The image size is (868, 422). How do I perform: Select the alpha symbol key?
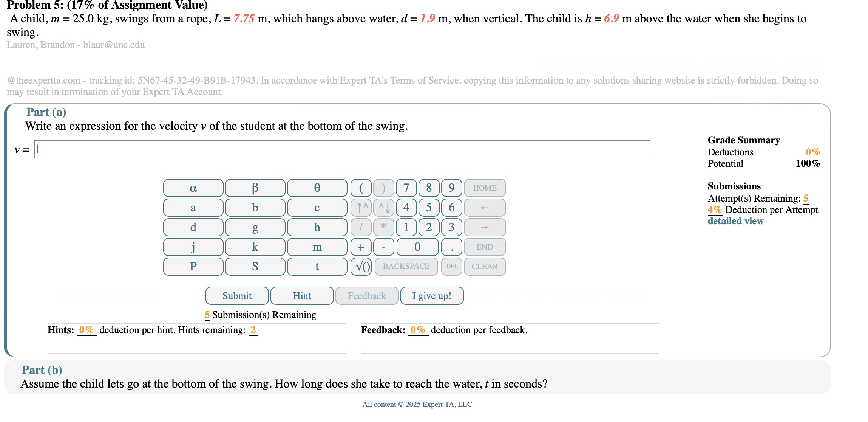193,188
